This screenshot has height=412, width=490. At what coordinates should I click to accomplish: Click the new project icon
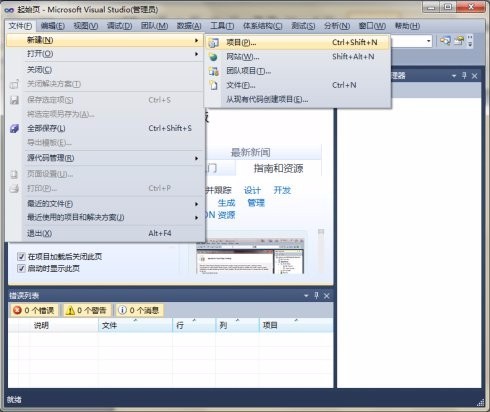click(213, 42)
